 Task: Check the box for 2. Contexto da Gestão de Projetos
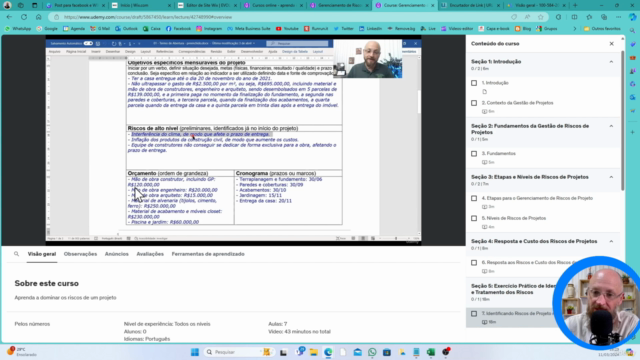pyautogui.click(x=474, y=103)
